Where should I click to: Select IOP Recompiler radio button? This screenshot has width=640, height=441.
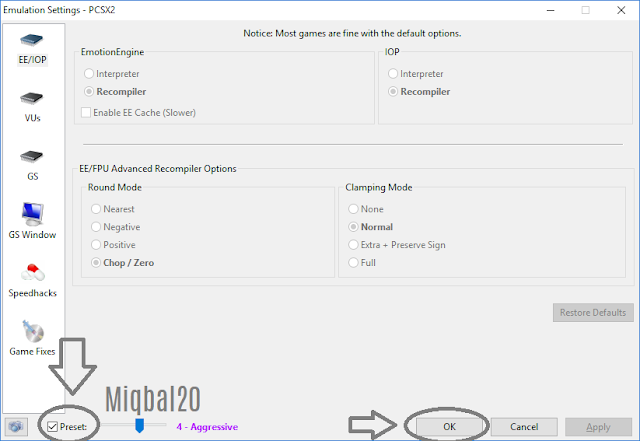[x=393, y=91]
